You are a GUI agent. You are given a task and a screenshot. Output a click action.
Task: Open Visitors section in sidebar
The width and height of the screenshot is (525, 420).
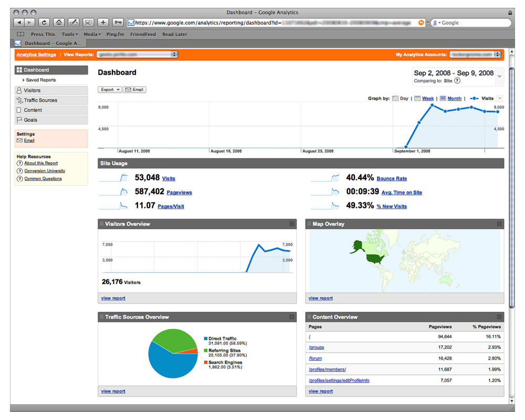[51, 90]
